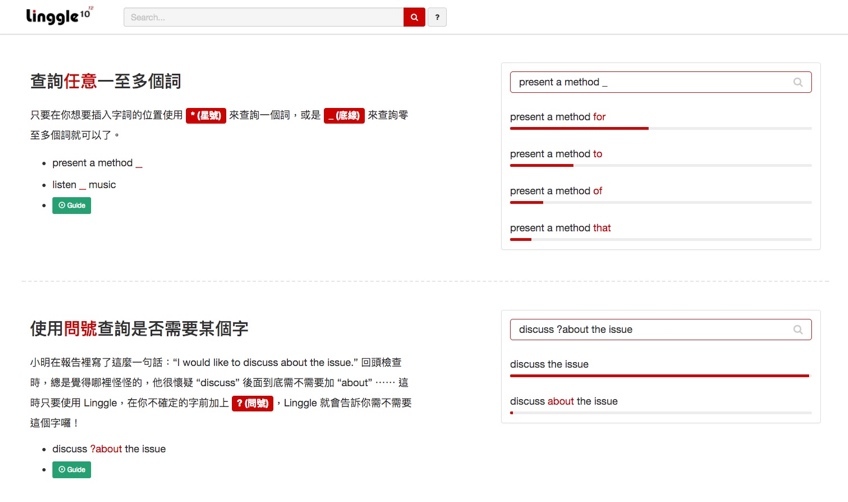
Task: Select result 'present a method to'
Action: (556, 154)
